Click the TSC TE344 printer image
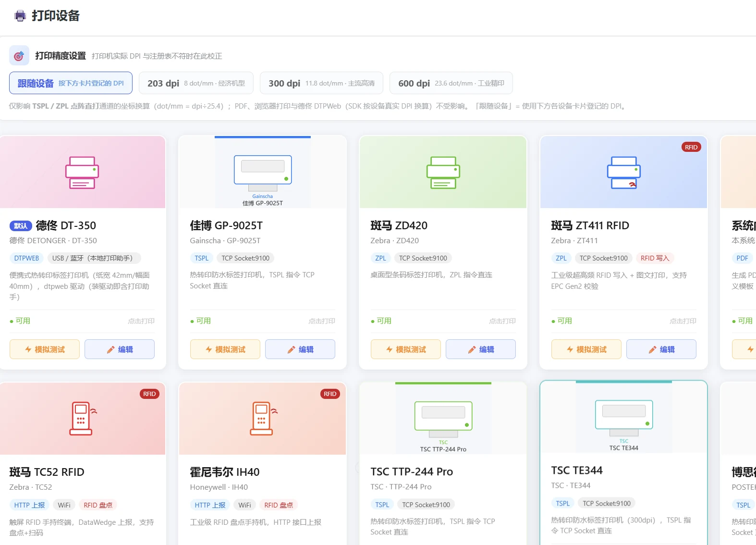Screen dimensions: 756x545 [x=624, y=418]
